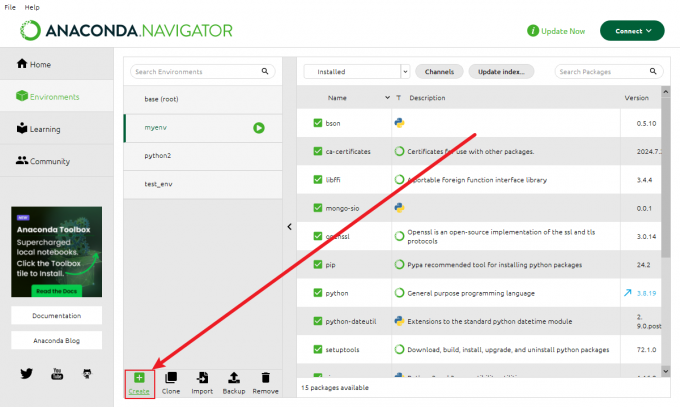Click the Read the Docs button
The image size is (680, 407).
(x=56, y=291)
